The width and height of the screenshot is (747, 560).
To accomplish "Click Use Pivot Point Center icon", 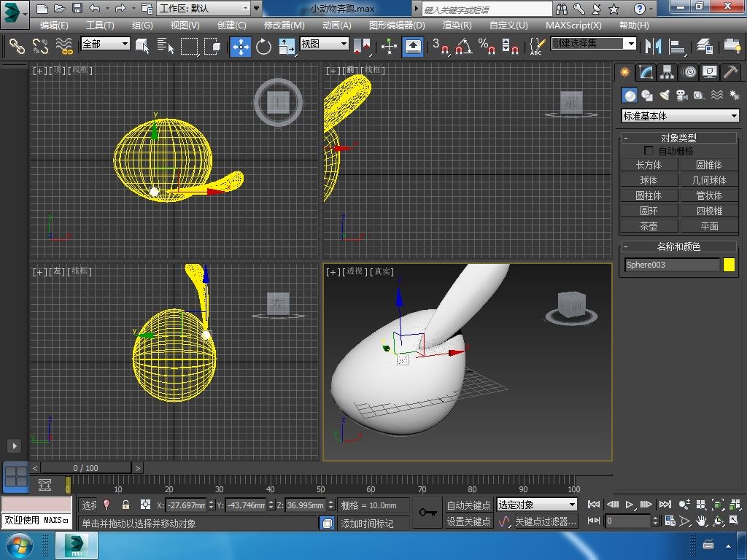I will pos(362,46).
